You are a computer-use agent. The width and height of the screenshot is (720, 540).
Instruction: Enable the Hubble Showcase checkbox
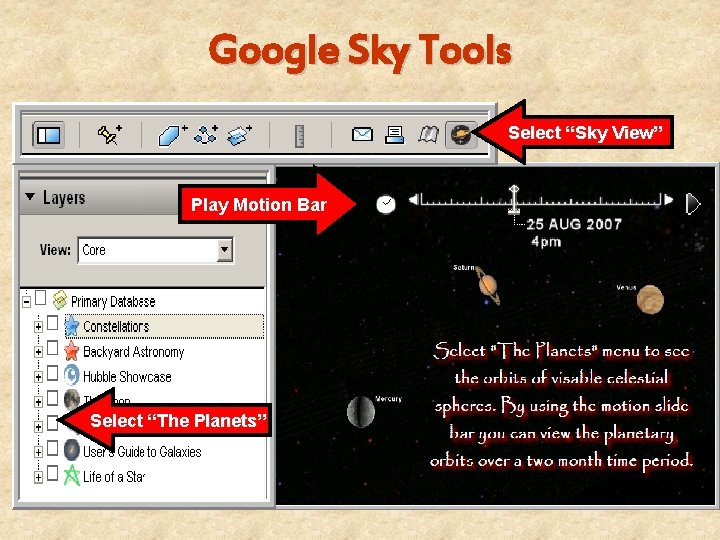click(53, 373)
